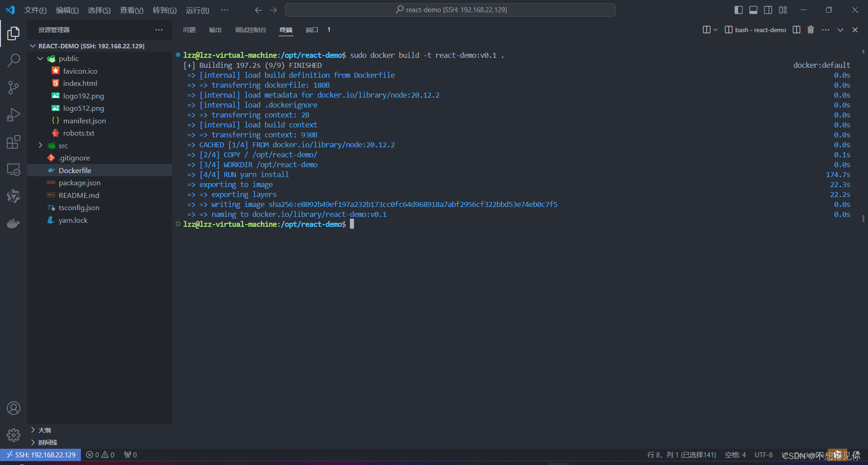Open the Remote Explorer view
Screen dimensions: 868x465
pos(14,169)
